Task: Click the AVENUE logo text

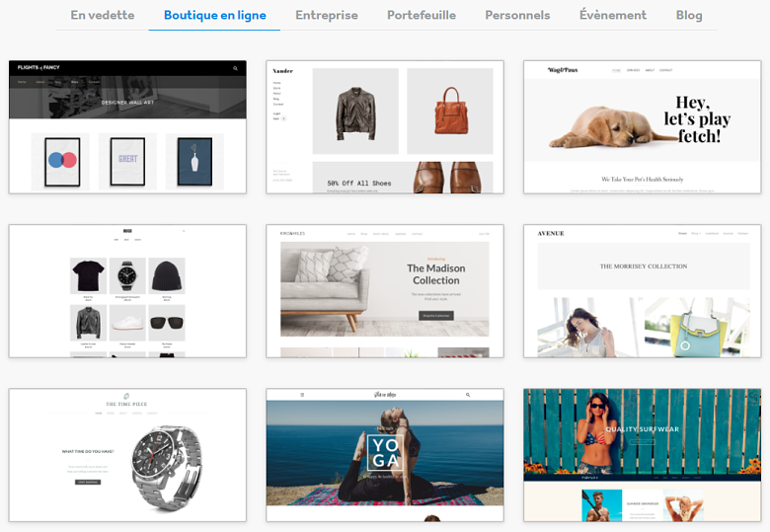Action: click(x=551, y=234)
